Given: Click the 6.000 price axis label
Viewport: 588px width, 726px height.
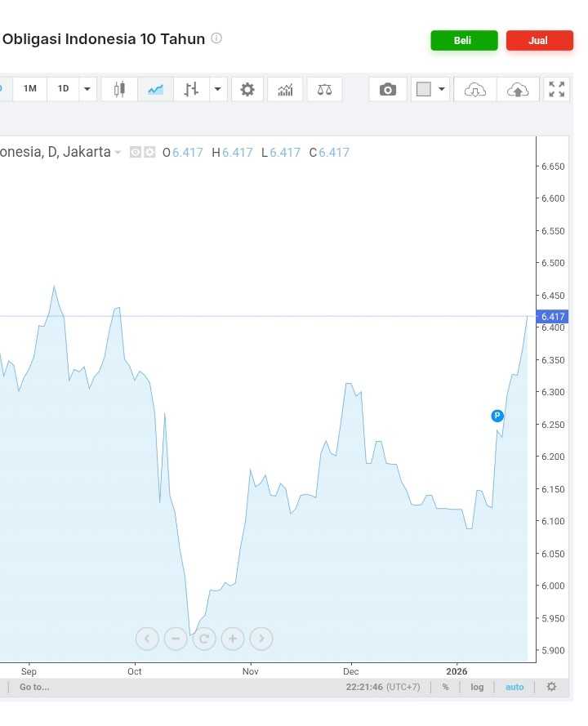Looking at the screenshot, I should click(x=553, y=586).
